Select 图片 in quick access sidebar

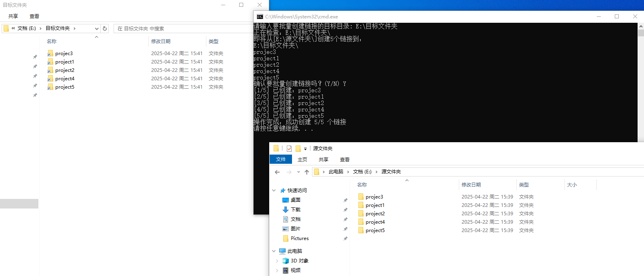295,228
